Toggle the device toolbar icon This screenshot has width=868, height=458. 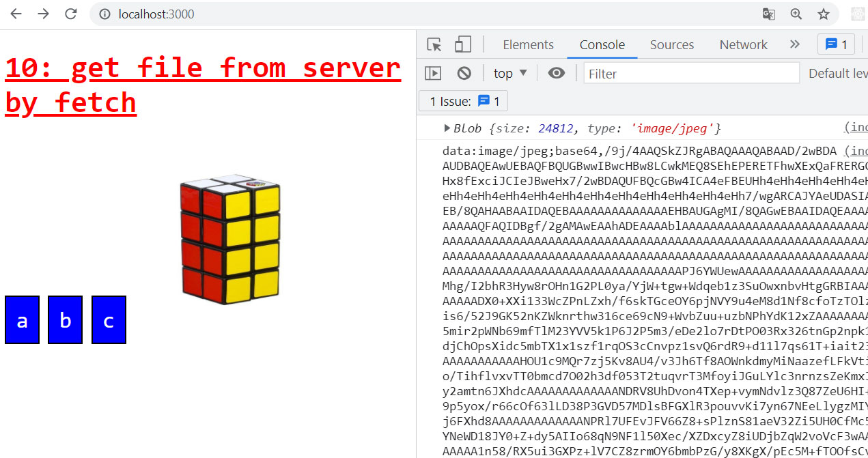[463, 44]
